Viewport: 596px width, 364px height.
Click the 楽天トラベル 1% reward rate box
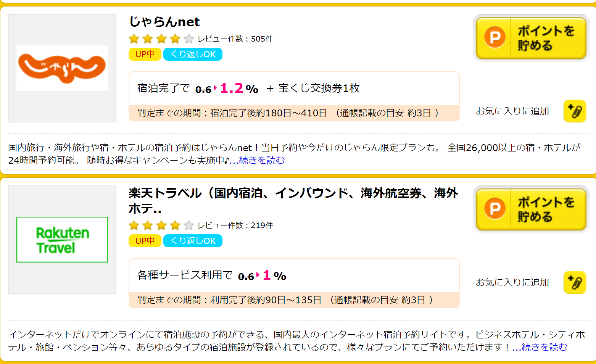coord(294,275)
